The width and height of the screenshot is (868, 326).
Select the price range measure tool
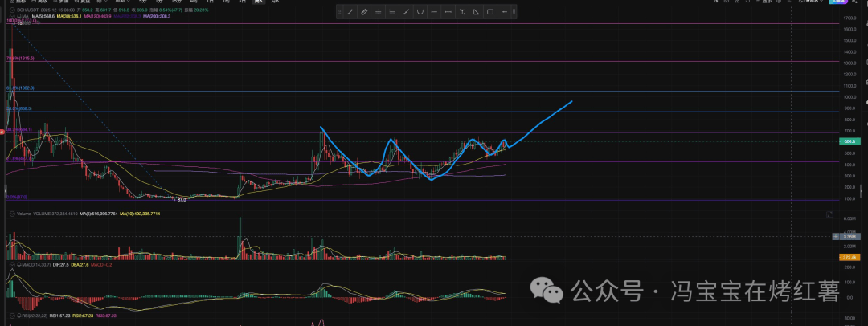coord(462,11)
